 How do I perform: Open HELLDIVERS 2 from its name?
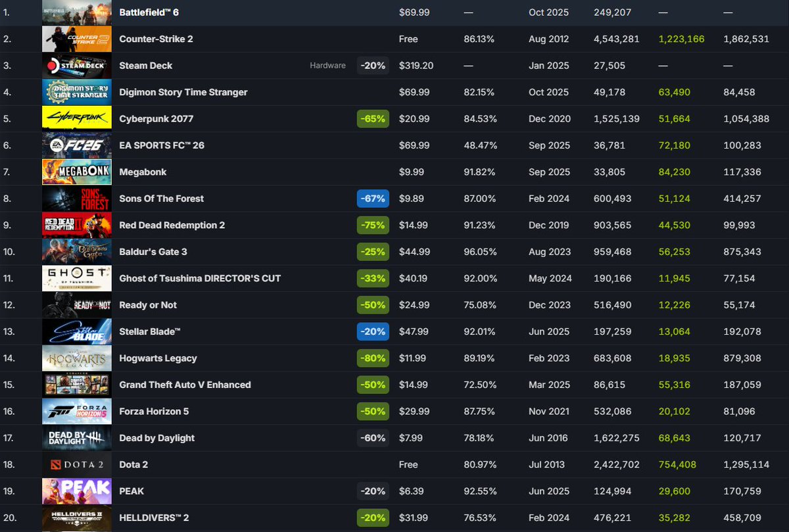153,518
